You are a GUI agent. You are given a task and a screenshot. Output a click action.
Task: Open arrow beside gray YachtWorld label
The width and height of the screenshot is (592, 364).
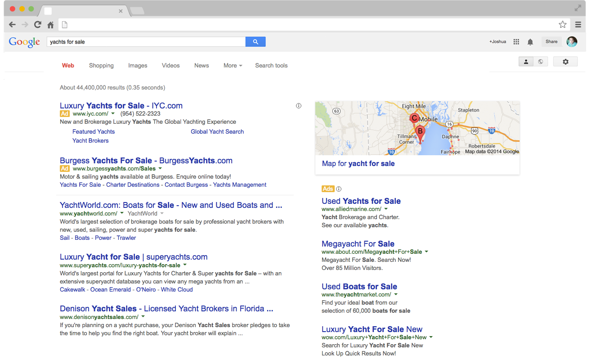(162, 213)
